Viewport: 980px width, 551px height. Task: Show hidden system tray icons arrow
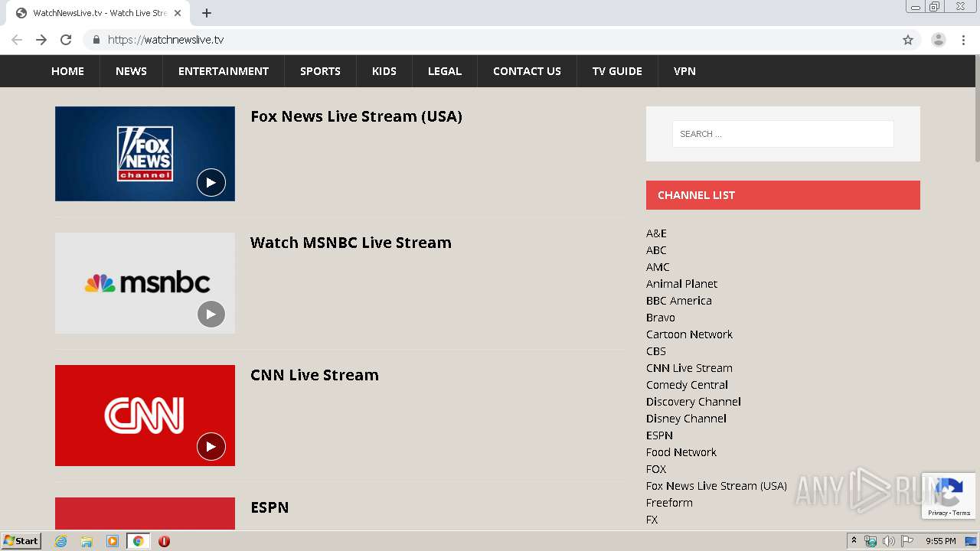pyautogui.click(x=854, y=541)
